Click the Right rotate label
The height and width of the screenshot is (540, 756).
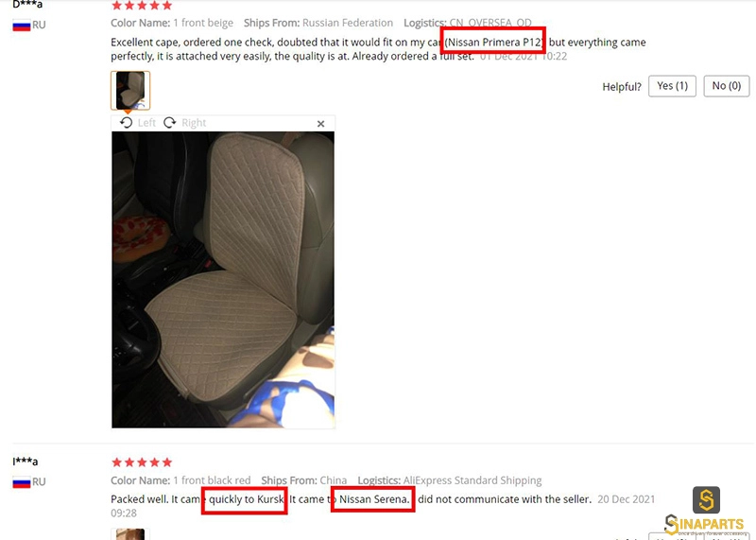[x=194, y=123]
